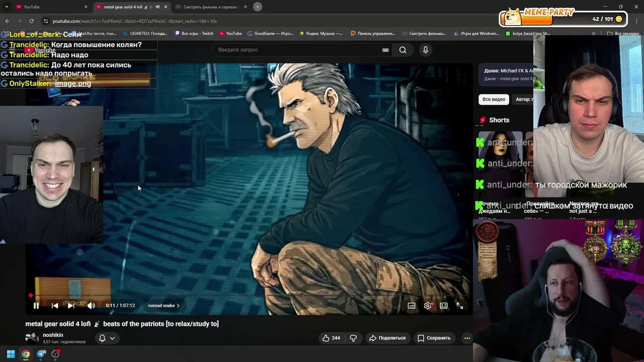Start voice search with microphone icon
Screen dimensions: 644x362
click(x=426, y=50)
